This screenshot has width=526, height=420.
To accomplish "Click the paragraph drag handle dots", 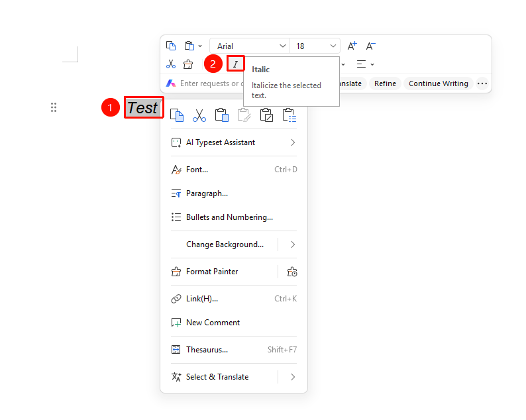I will tap(54, 107).
